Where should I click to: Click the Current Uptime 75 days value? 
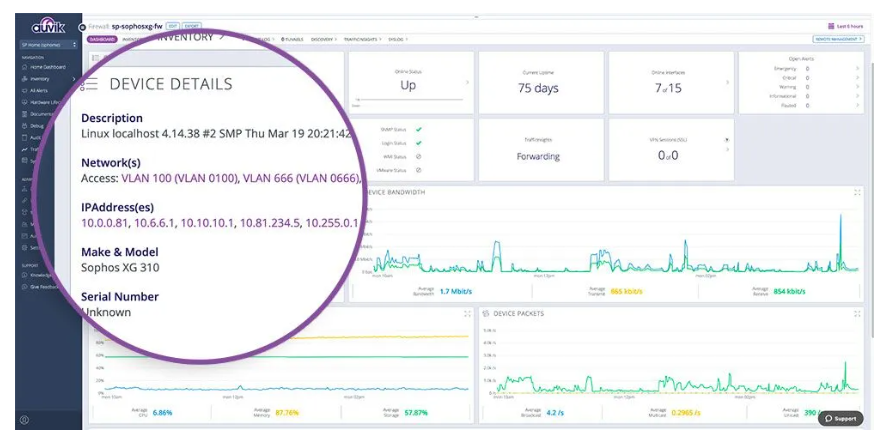coord(538,88)
